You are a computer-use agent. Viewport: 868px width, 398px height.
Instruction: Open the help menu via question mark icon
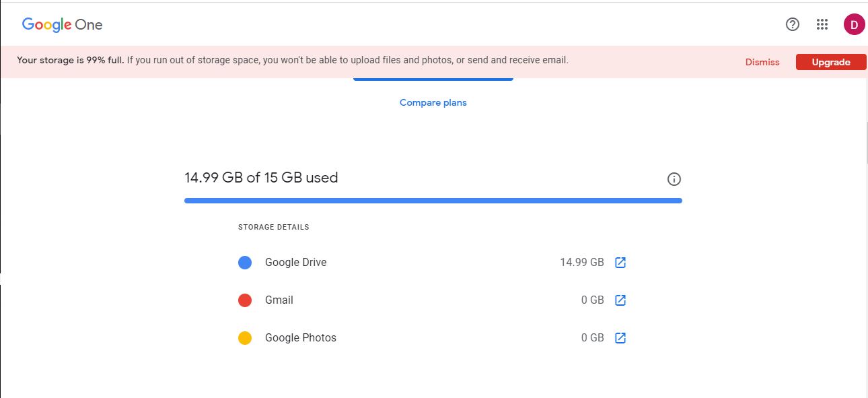coord(792,24)
